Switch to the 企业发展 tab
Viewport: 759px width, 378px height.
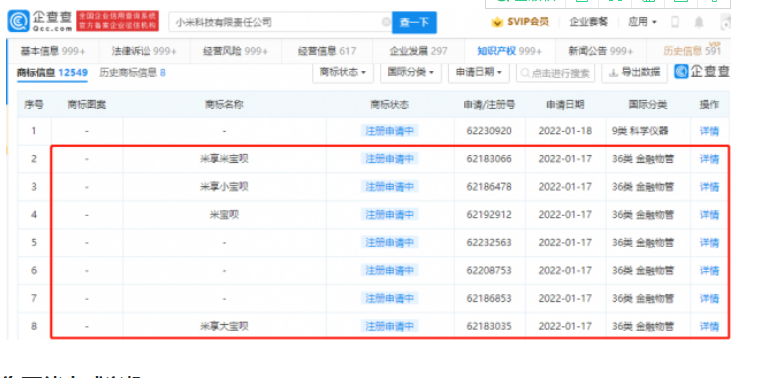418,51
